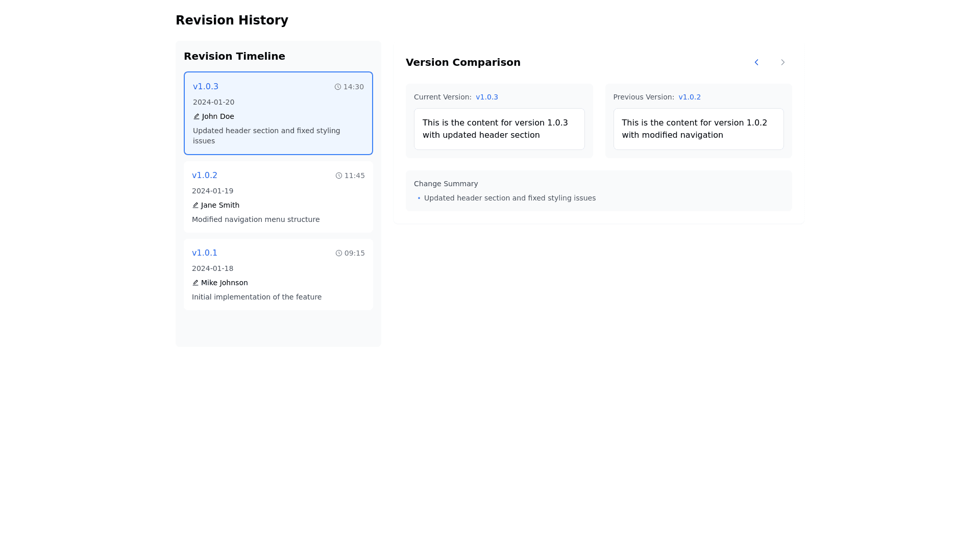This screenshot has height=551, width=980.
Task: Click Previous Version v1.0.2 link
Action: pos(689,97)
